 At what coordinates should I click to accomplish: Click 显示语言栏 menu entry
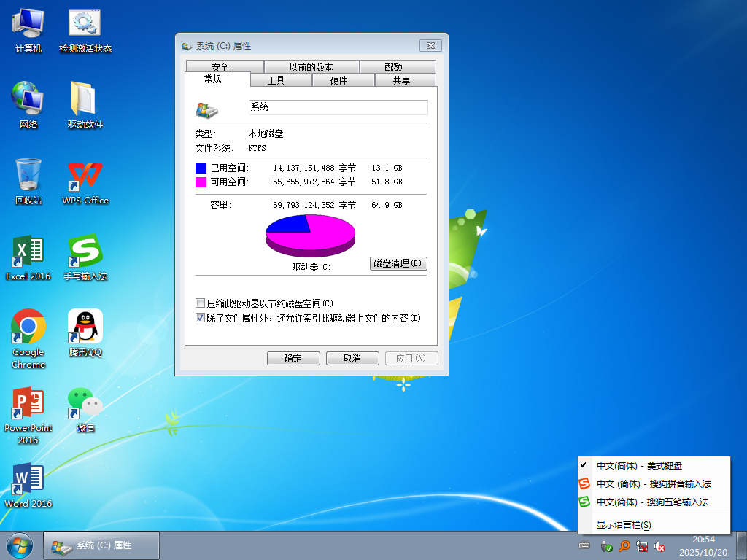[624, 524]
